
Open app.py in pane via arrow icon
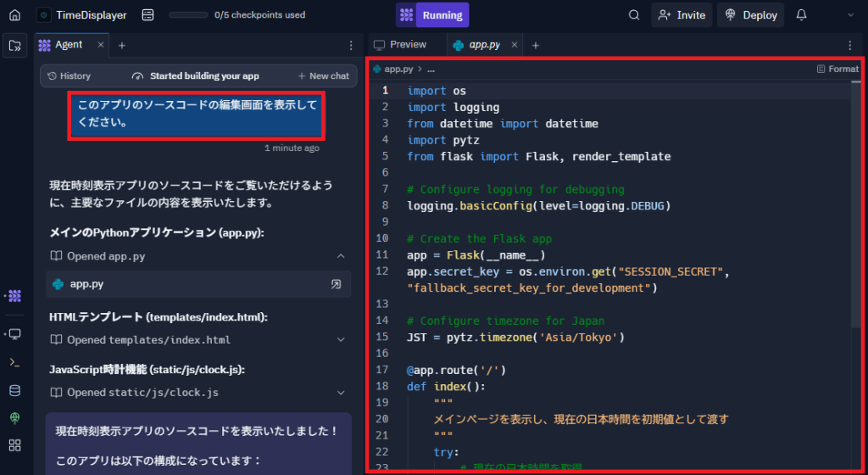[336, 284]
